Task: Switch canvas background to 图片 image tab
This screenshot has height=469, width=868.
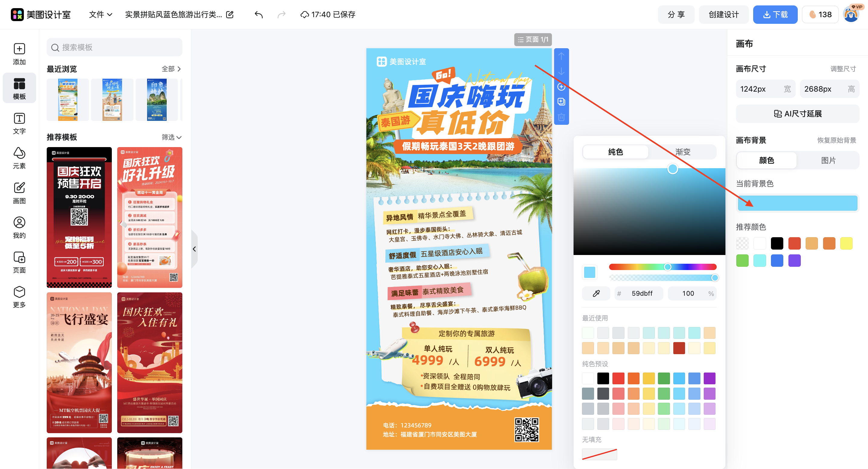Action: click(x=829, y=160)
